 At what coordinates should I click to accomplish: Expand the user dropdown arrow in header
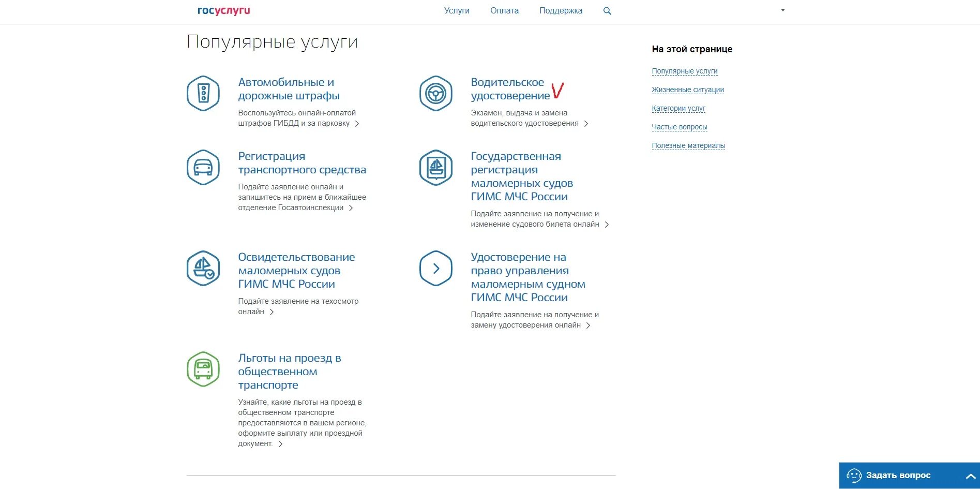tap(783, 10)
